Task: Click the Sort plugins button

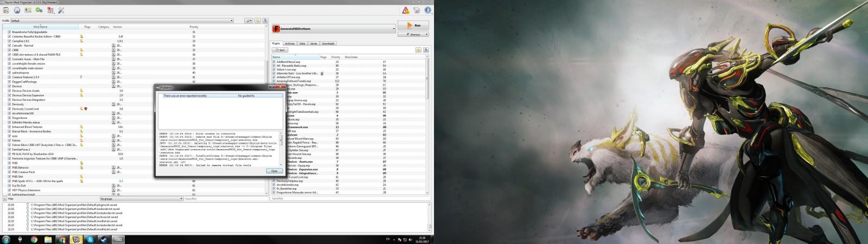Action: click(280, 50)
